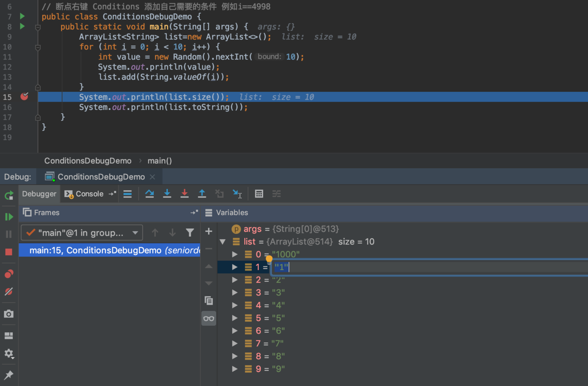
Task: Click the Run to Cursor icon
Action: [237, 194]
